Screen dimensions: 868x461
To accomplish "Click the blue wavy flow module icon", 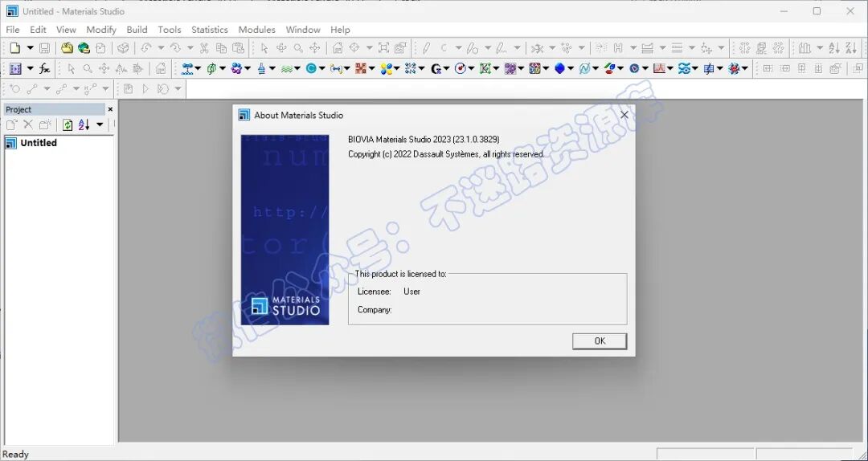I will click(x=684, y=68).
